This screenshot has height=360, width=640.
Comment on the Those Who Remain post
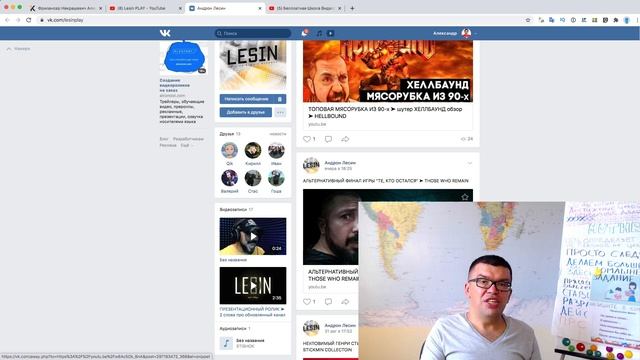tap(328, 302)
